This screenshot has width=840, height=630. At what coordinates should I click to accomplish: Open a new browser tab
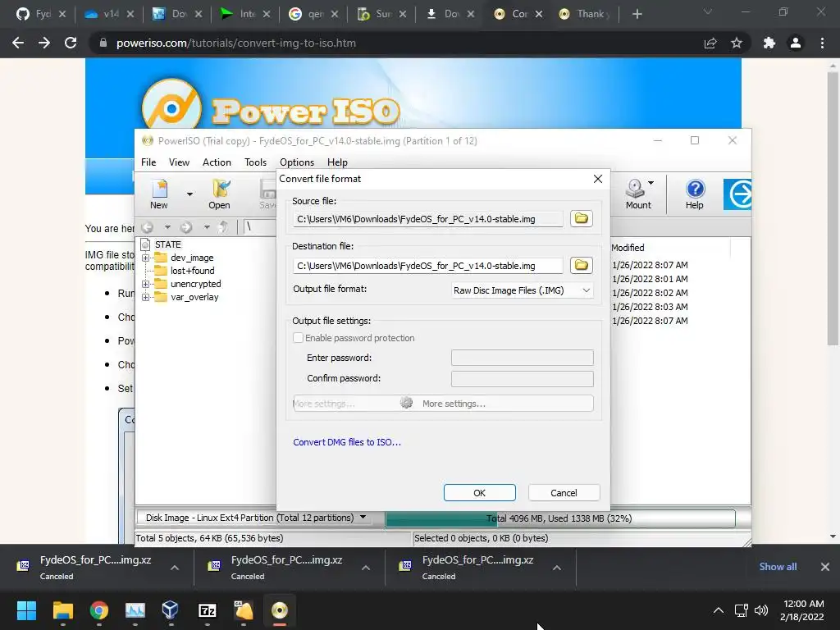pyautogui.click(x=637, y=14)
